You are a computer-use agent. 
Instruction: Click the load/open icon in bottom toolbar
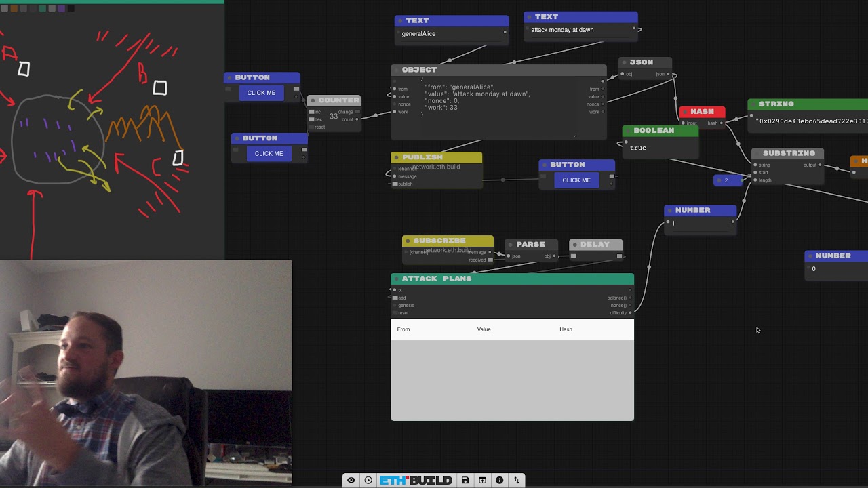[482, 480]
